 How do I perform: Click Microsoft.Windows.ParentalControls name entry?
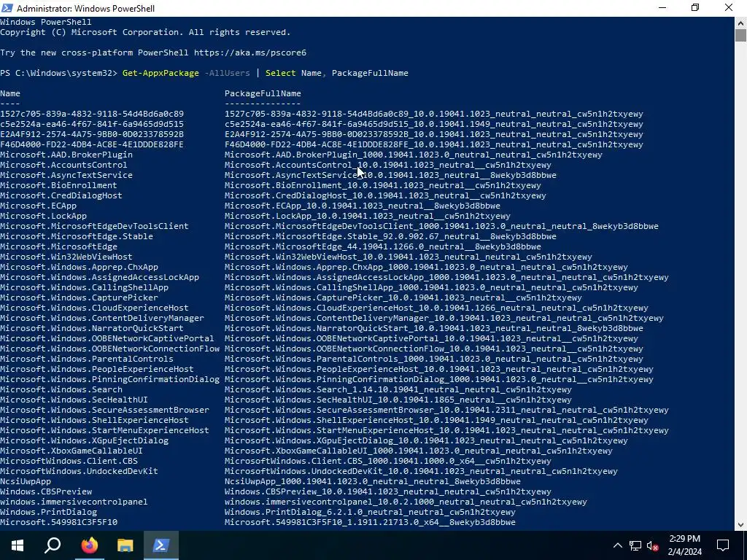tap(87, 359)
